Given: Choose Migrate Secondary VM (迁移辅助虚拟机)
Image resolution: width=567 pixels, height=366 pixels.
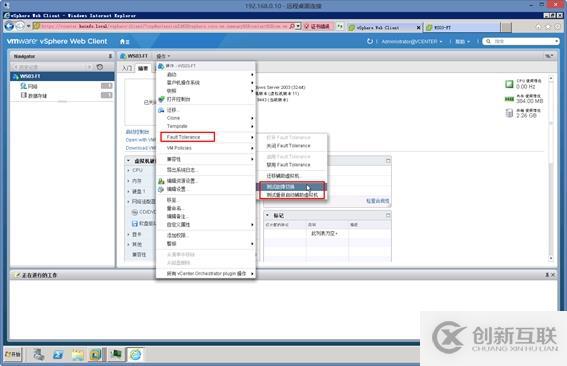Looking at the screenshot, I should [x=292, y=176].
